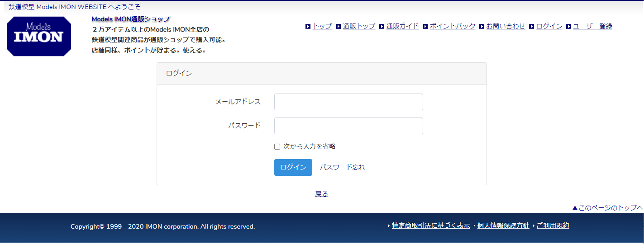Click arrow icon beside 通販ガイド link
Image resolution: width=644 pixels, height=244 pixels.
(x=382, y=27)
